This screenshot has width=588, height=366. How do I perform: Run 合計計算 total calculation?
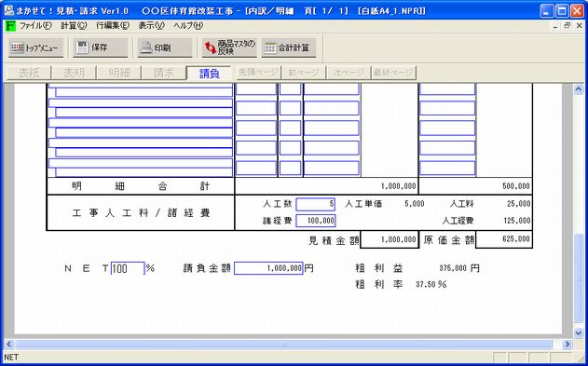coord(288,47)
